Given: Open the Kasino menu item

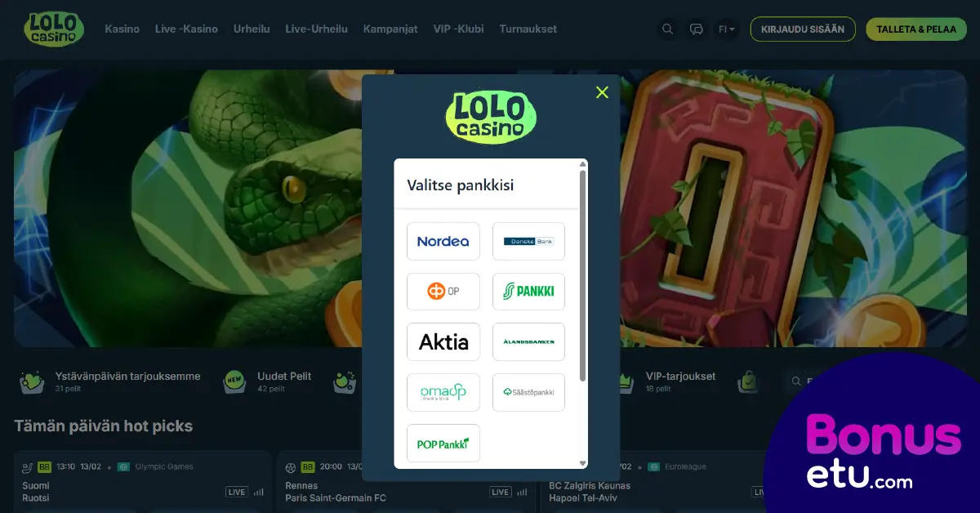Looking at the screenshot, I should point(122,29).
